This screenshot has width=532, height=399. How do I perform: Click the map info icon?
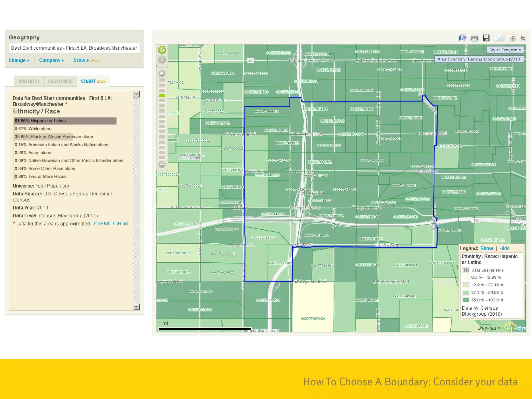point(162,60)
